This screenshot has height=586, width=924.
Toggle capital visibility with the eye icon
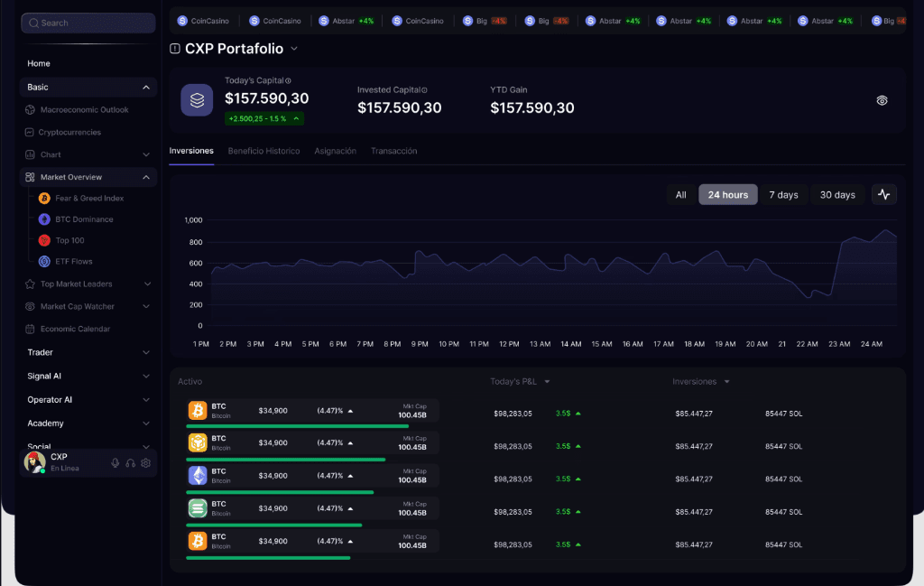[882, 101]
